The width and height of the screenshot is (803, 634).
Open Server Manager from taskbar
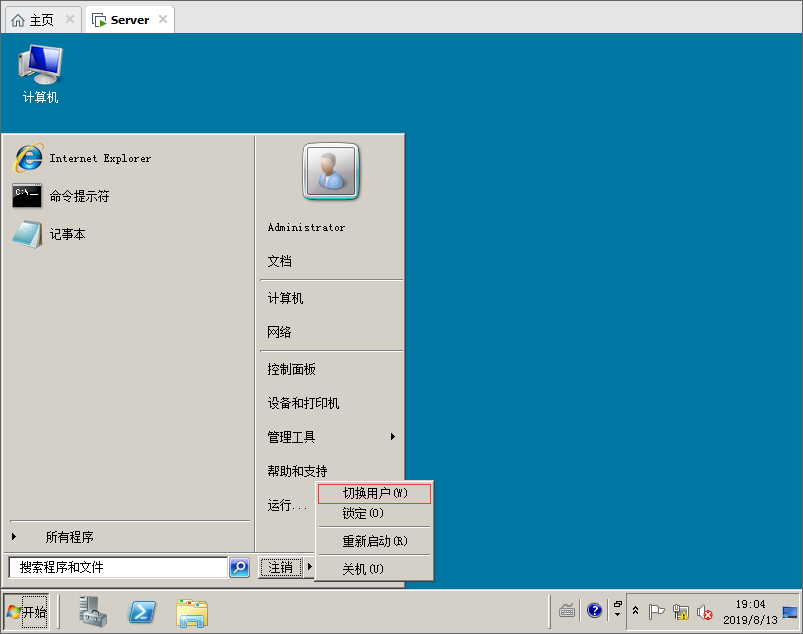[x=94, y=611]
